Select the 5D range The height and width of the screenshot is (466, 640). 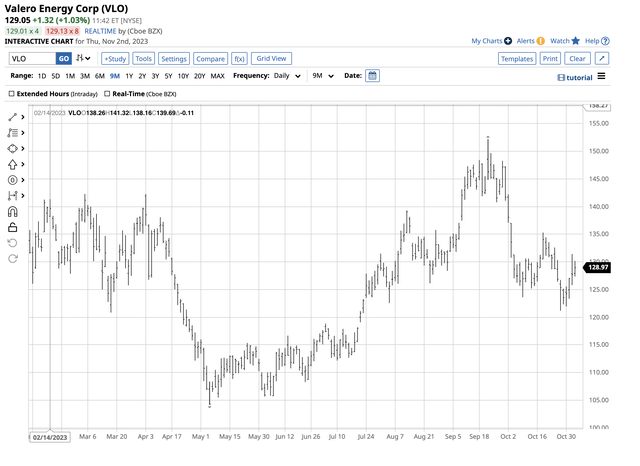click(x=56, y=76)
